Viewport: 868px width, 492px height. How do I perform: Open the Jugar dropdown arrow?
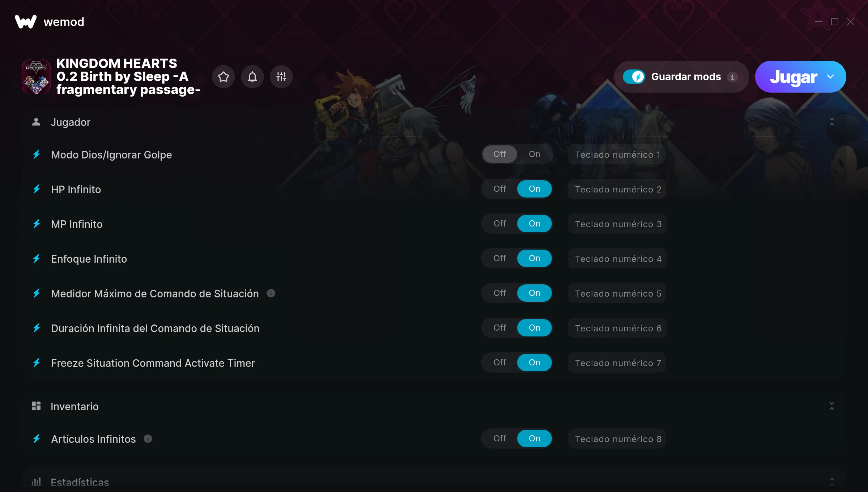point(830,77)
